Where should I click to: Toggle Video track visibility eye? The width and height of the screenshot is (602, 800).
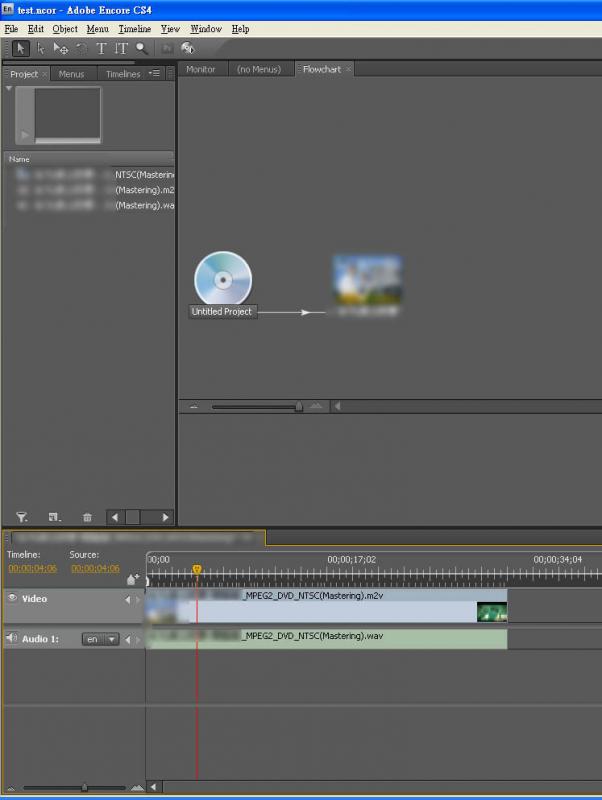coord(12,598)
